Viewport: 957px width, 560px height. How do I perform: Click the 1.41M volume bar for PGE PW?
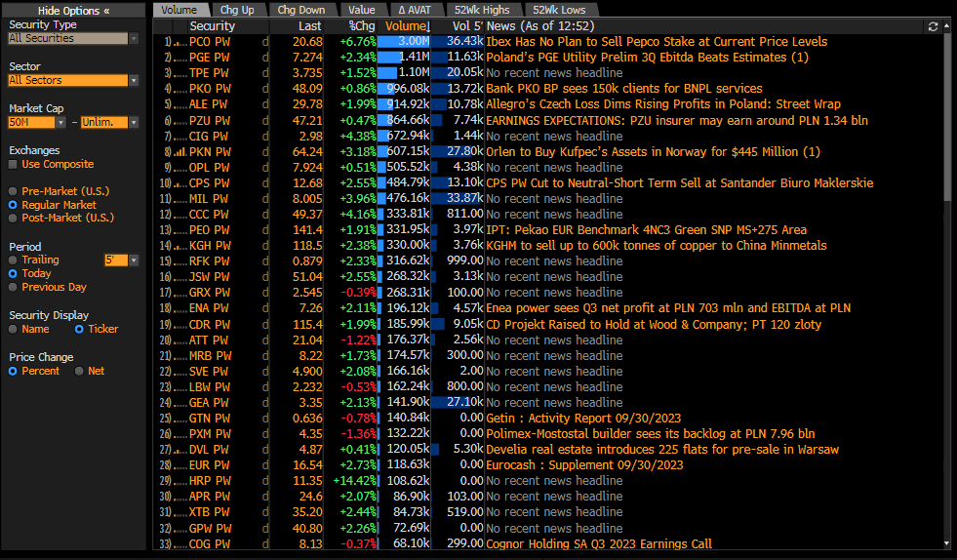pyautogui.click(x=404, y=58)
